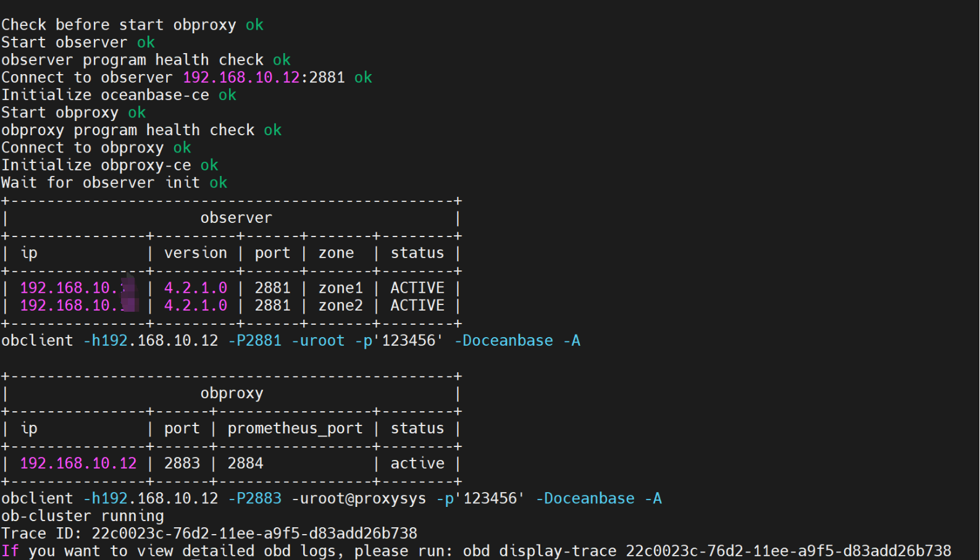Click version 4.2.1.0 in the zone1 row
The height and width of the screenshot is (560, 980).
coord(196,288)
